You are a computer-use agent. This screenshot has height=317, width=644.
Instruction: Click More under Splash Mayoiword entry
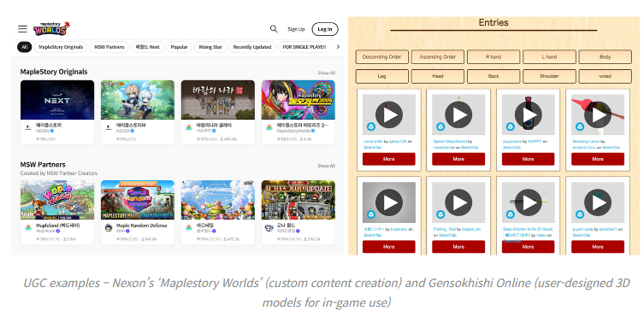click(x=458, y=159)
